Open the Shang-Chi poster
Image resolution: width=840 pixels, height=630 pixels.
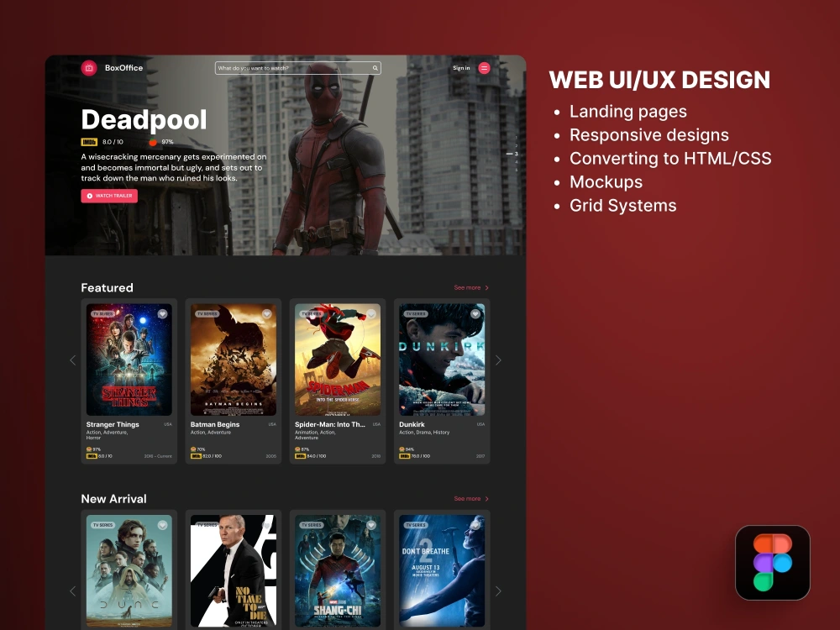pos(338,571)
